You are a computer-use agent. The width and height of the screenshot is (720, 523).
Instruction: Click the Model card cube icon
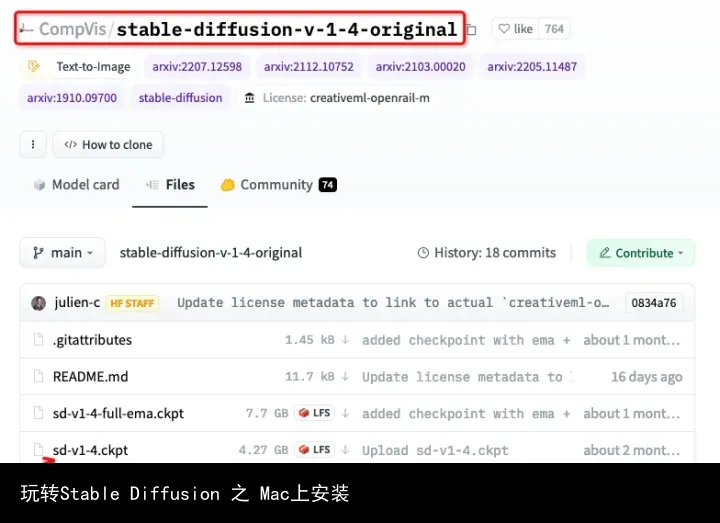(39, 185)
